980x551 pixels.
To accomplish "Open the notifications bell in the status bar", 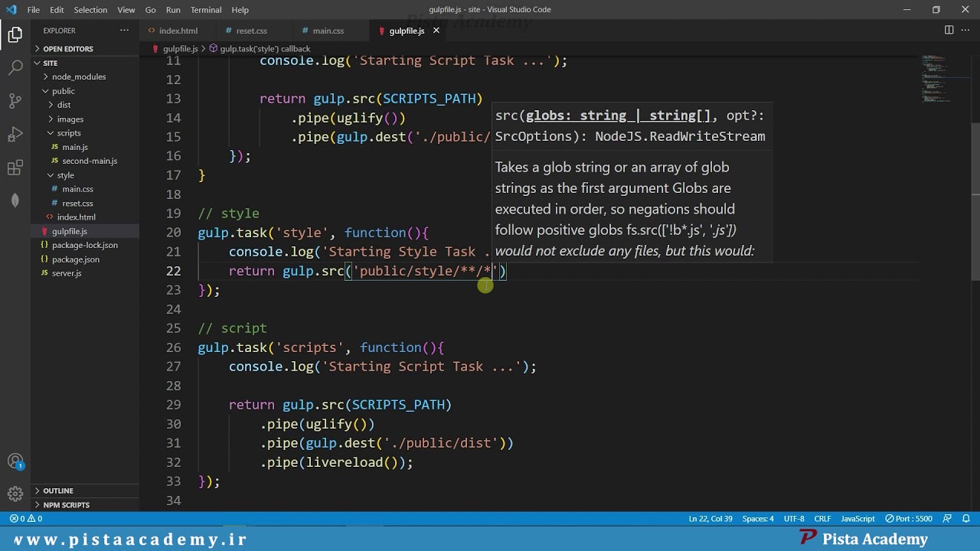I will [965, 519].
